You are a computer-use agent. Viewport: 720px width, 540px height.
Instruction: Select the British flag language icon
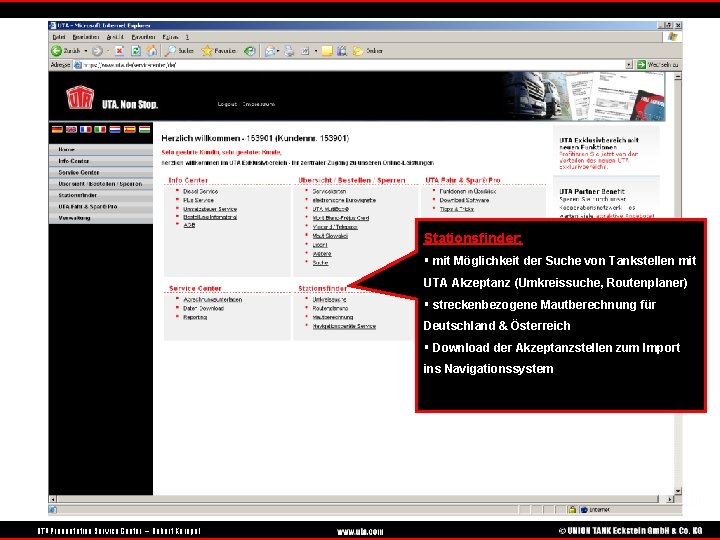(71, 129)
